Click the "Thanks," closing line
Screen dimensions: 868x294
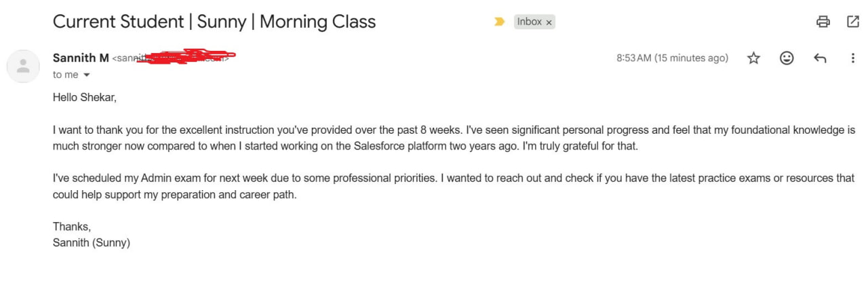pos(72,227)
